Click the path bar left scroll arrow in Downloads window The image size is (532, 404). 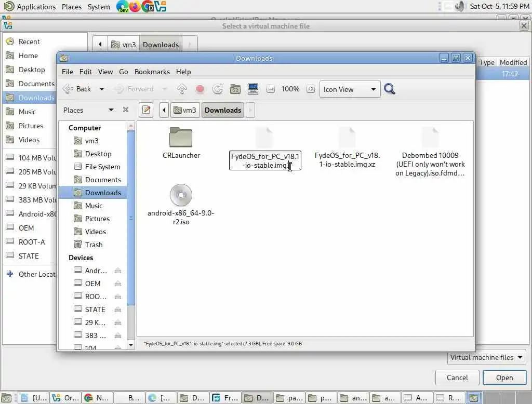pos(164,110)
